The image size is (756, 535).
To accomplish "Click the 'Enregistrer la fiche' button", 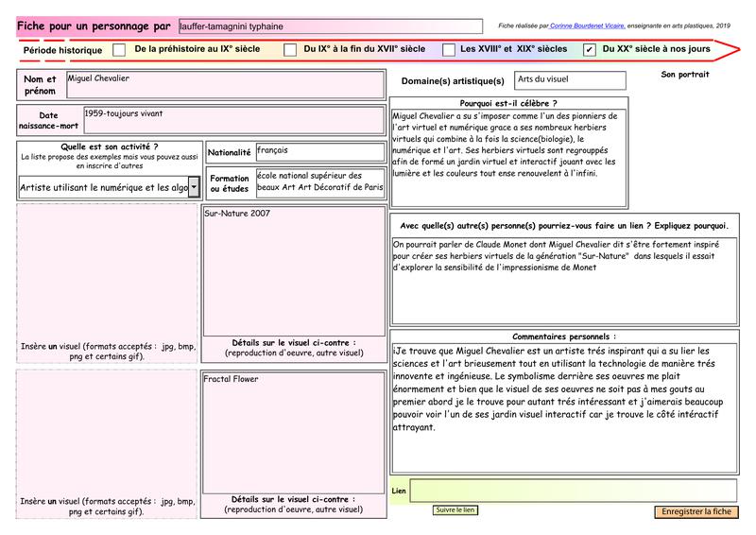I will (x=696, y=511).
